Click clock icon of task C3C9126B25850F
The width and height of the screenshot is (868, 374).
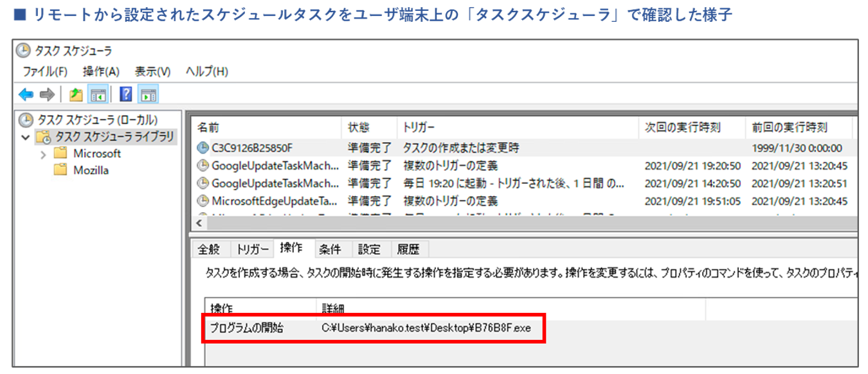pyautogui.click(x=203, y=148)
